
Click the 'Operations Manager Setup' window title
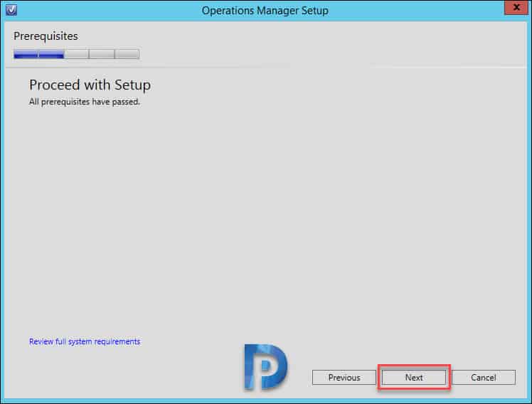pos(265,11)
